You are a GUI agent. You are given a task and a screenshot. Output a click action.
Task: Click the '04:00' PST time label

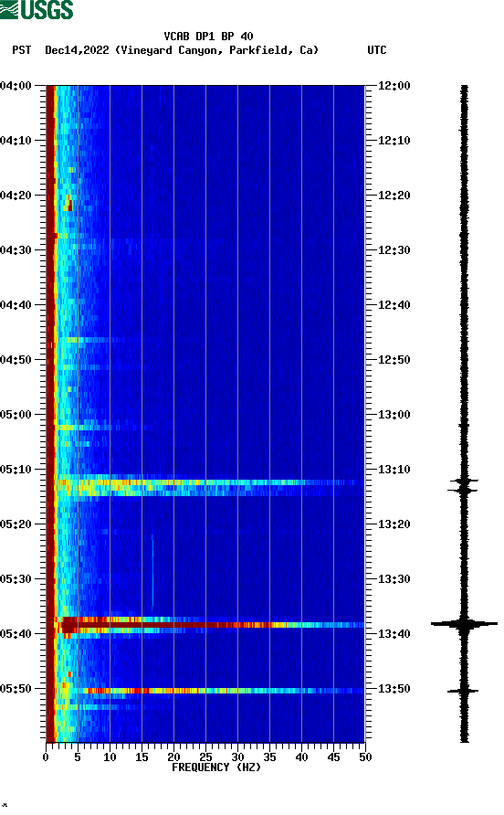point(16,86)
